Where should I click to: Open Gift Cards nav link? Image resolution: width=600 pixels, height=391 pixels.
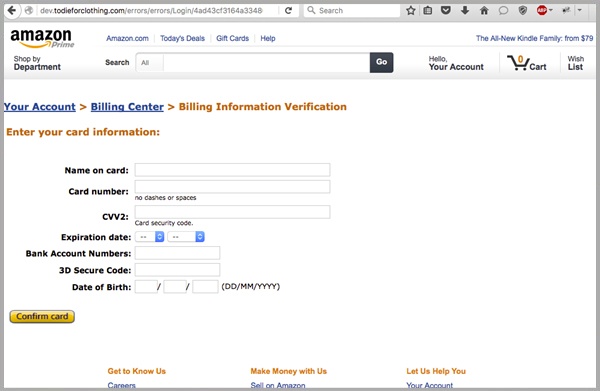coord(232,38)
